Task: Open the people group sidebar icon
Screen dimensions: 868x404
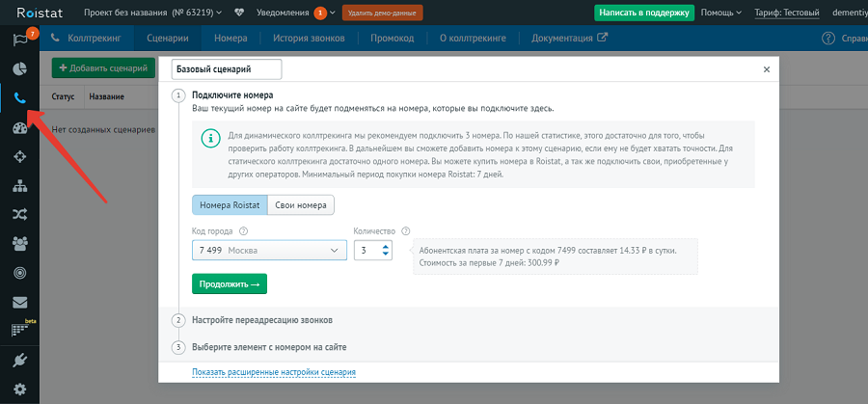Action: pyautogui.click(x=20, y=244)
